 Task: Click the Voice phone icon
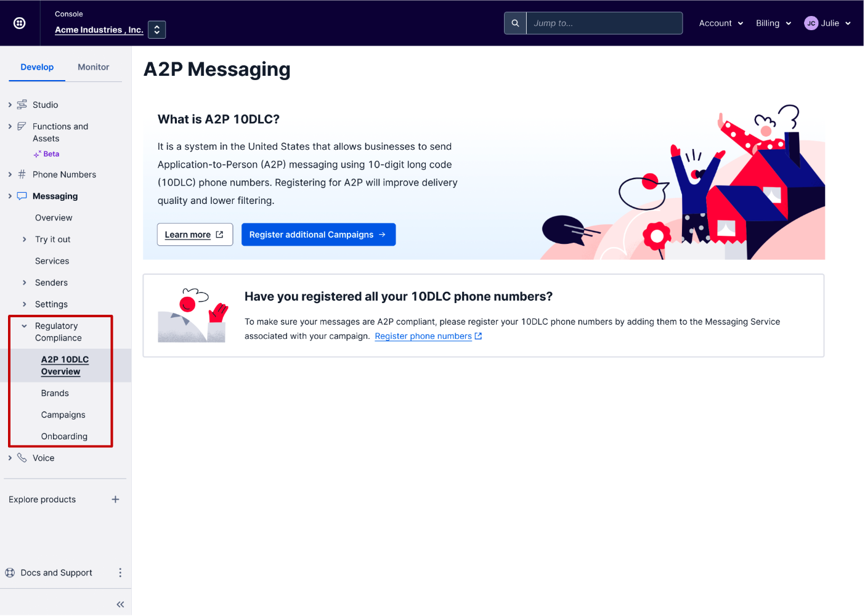click(x=22, y=458)
